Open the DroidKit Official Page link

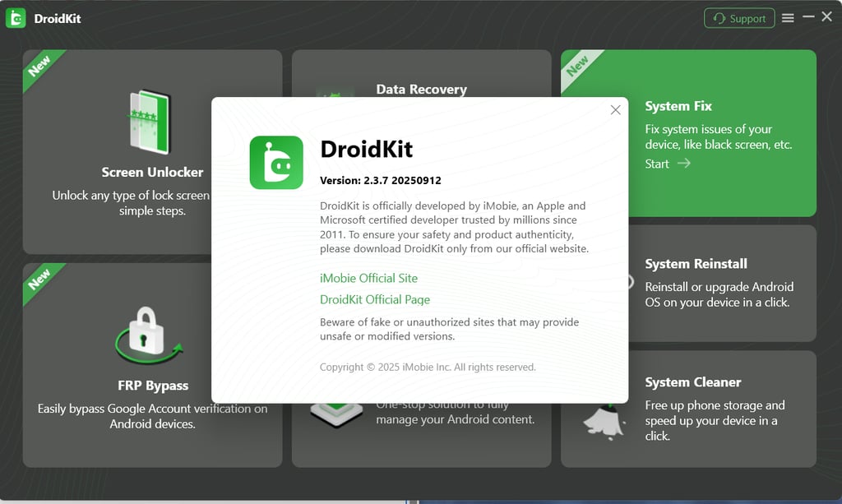click(375, 299)
